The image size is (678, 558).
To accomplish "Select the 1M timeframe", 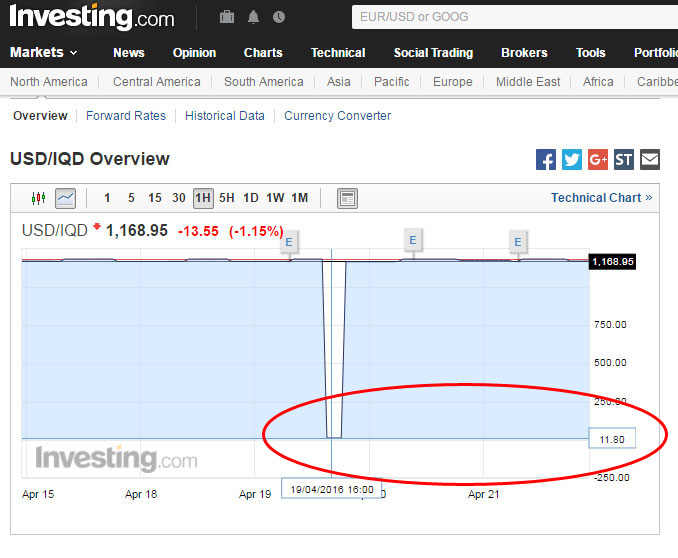I will (x=300, y=198).
